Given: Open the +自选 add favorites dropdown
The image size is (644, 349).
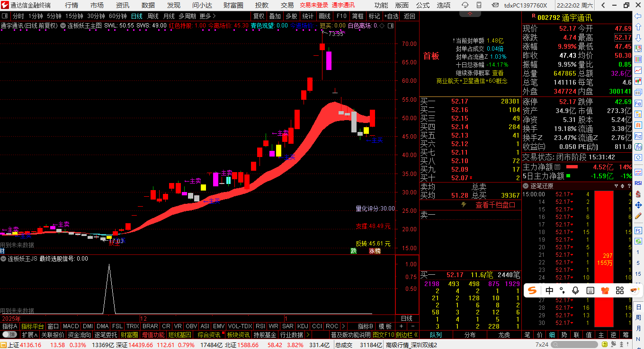Looking at the screenshot, I should click(391, 16).
